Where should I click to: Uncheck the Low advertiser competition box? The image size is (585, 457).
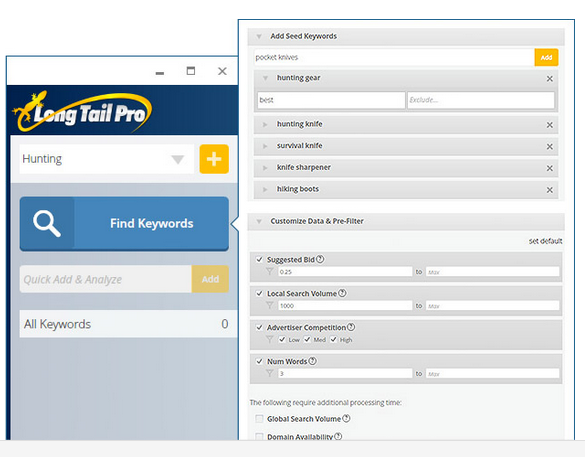point(282,339)
